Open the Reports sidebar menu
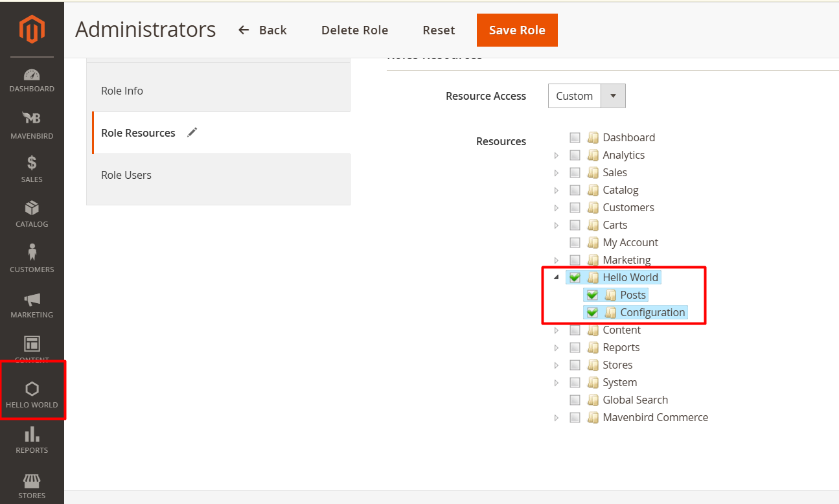This screenshot has width=839, height=504. 32,440
